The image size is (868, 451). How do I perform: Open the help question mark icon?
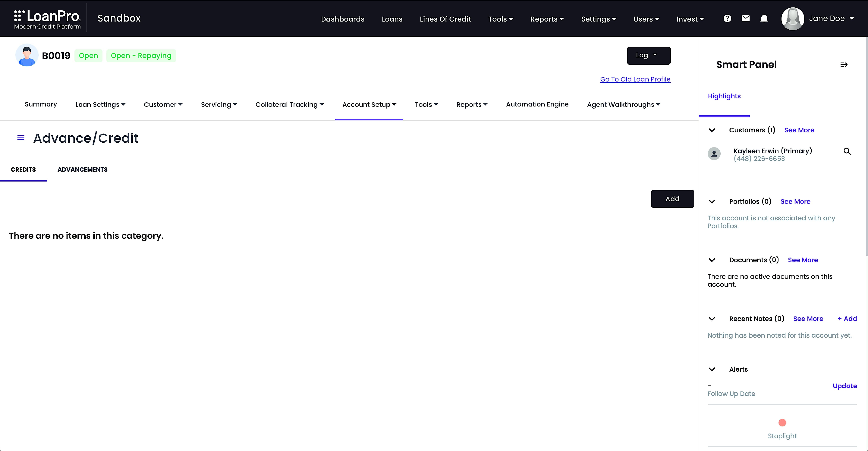pyautogui.click(x=727, y=19)
